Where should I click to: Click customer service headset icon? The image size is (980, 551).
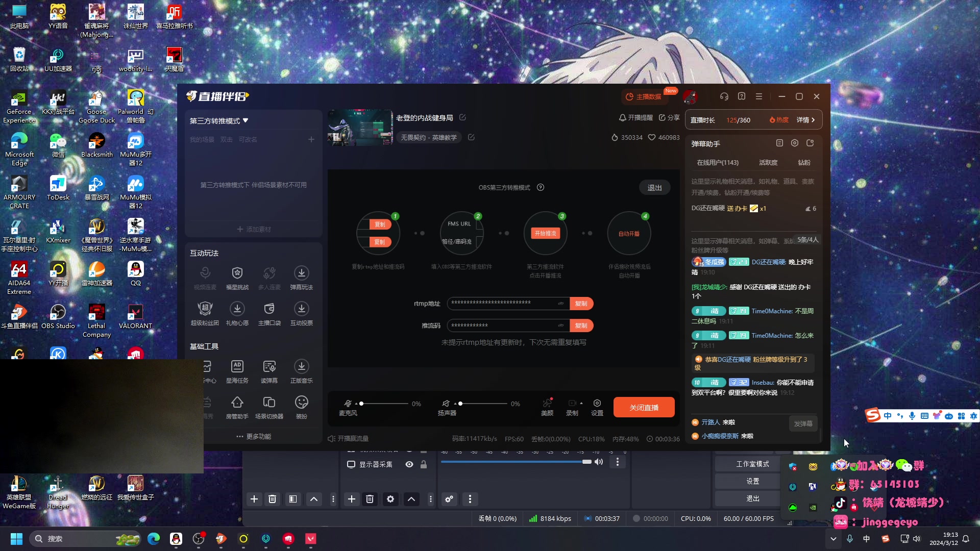(724, 96)
